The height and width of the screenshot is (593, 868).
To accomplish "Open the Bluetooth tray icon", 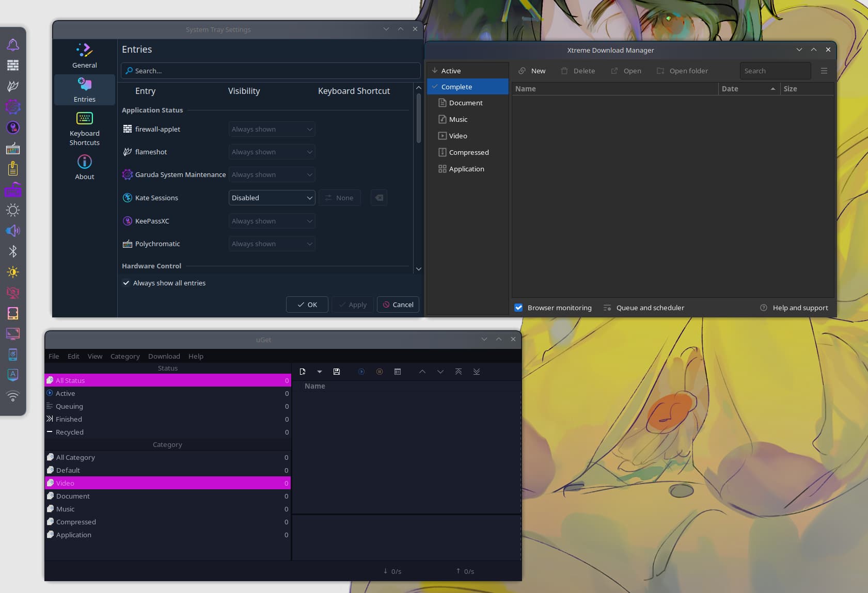I will coord(13,251).
